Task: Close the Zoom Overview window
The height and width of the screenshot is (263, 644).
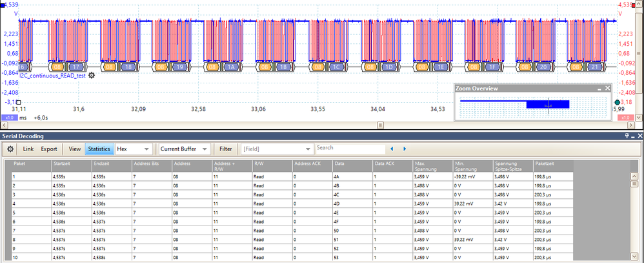Action: tap(608, 88)
